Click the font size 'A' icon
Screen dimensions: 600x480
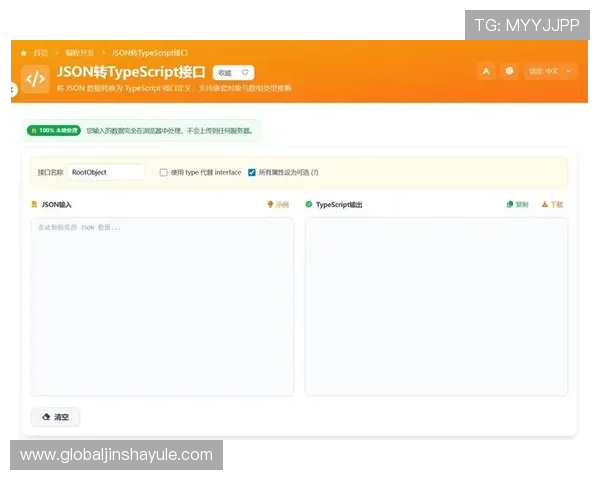point(485,71)
